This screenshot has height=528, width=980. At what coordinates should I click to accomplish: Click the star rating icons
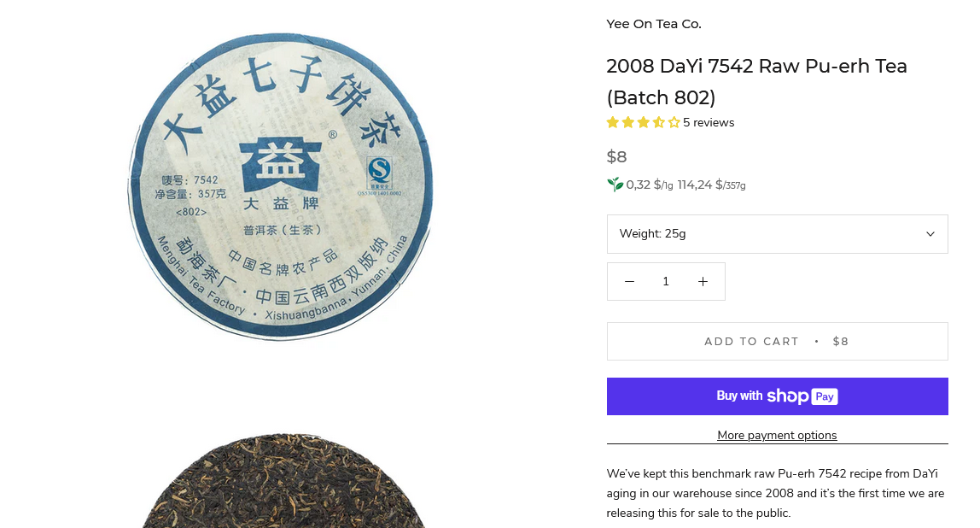tap(643, 123)
